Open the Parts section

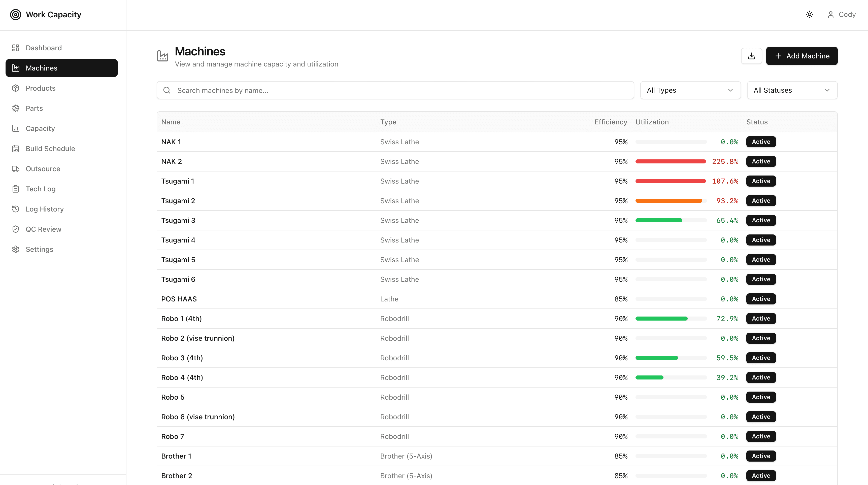[62, 109]
